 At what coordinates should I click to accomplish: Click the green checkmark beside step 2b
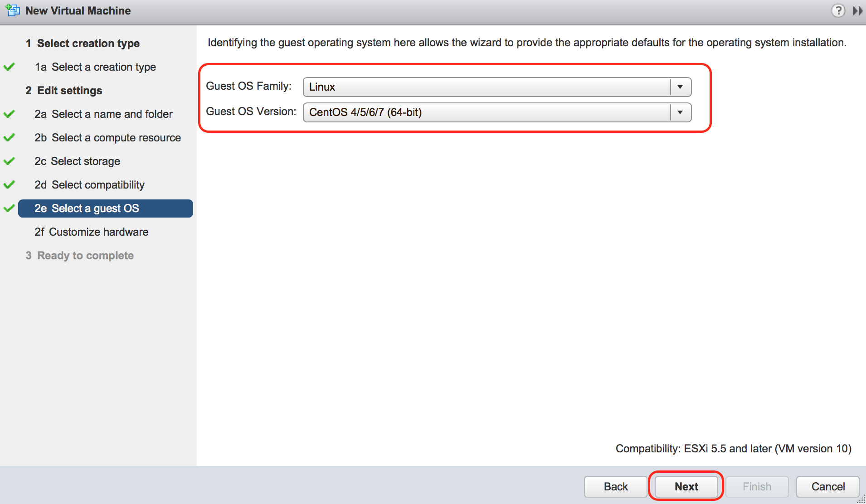9,138
